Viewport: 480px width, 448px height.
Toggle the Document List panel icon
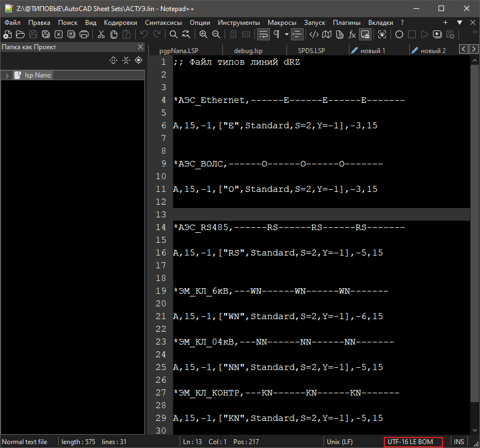tap(340, 34)
